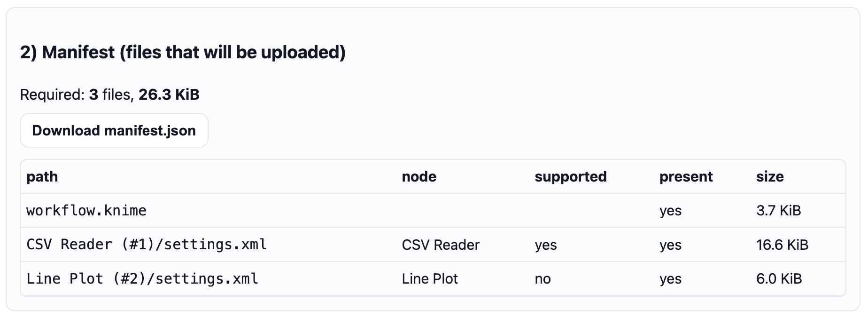Click the supported column header

tap(570, 176)
